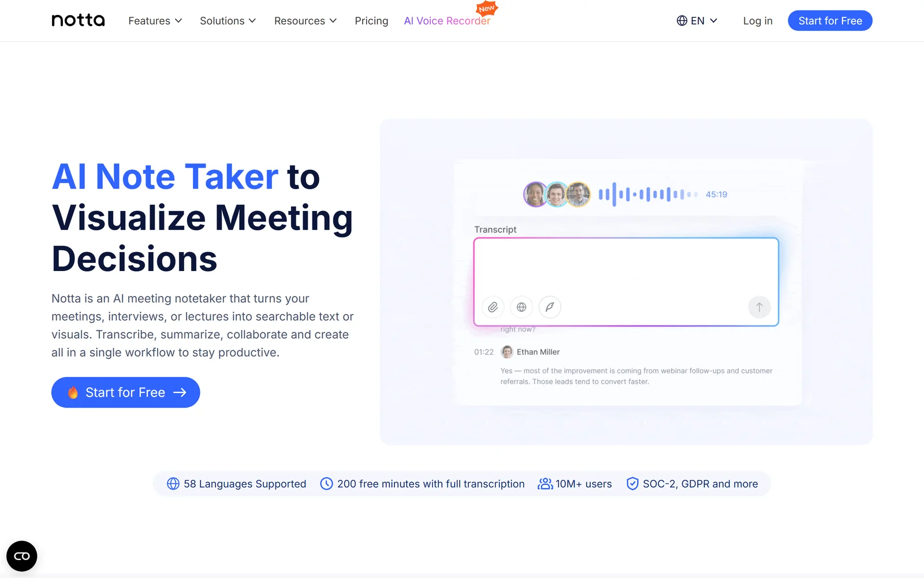Go to the Pricing page

(371, 21)
